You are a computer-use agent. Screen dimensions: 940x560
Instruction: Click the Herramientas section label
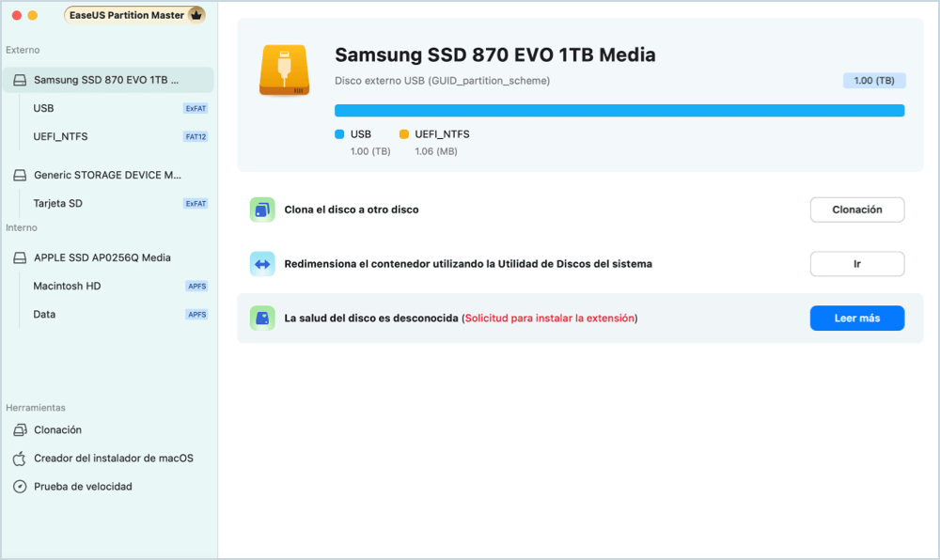click(36, 408)
